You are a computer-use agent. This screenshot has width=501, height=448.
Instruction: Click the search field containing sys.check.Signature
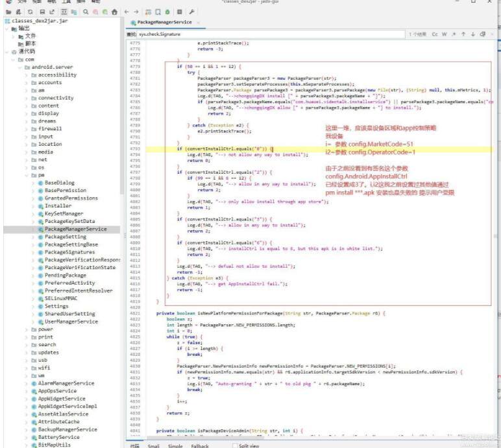pyautogui.click(x=271, y=34)
